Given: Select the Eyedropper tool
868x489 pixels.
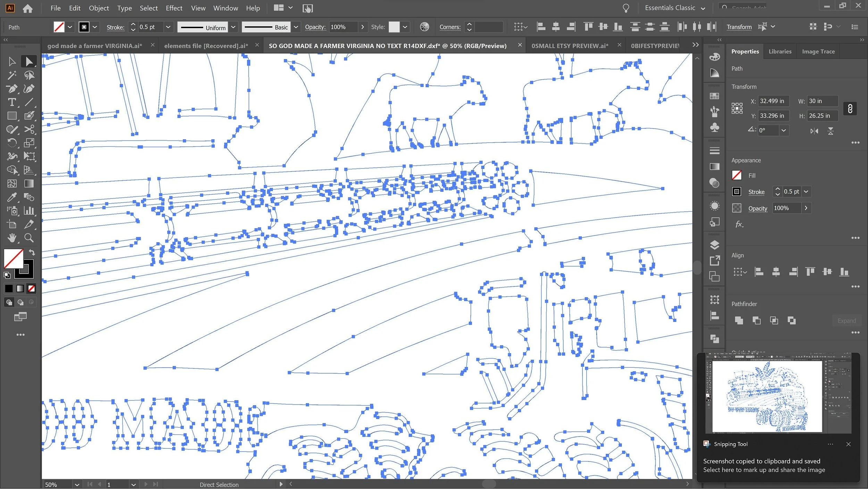Looking at the screenshot, I should (x=12, y=197).
